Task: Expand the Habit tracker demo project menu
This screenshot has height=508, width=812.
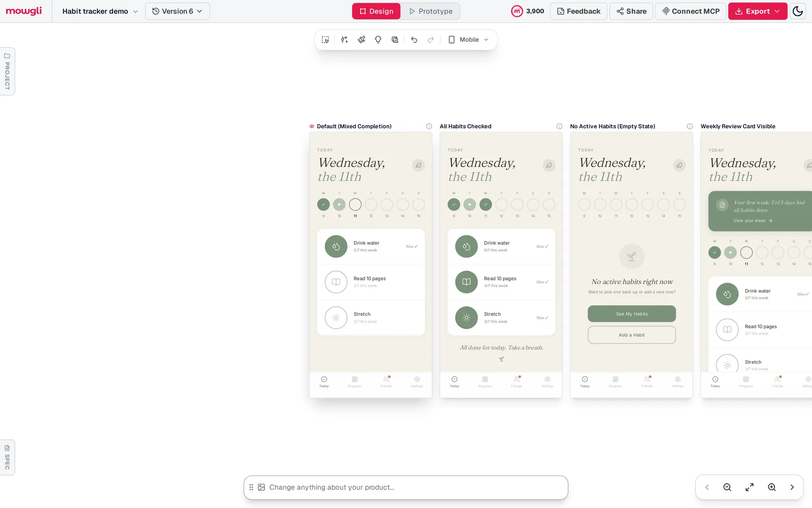Action: 100,11
